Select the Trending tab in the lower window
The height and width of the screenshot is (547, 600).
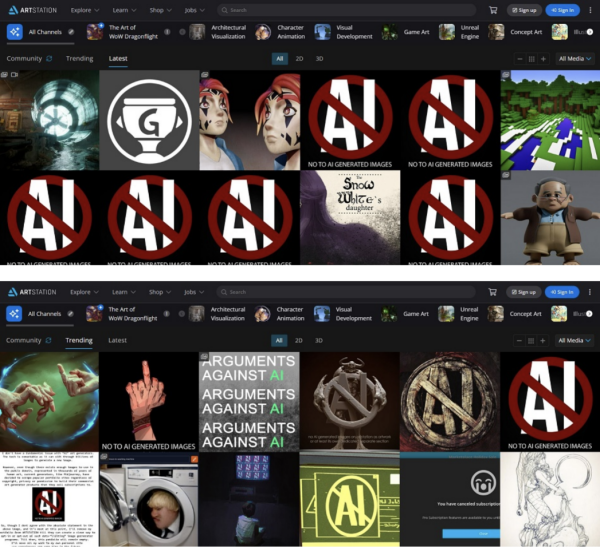[79, 340]
